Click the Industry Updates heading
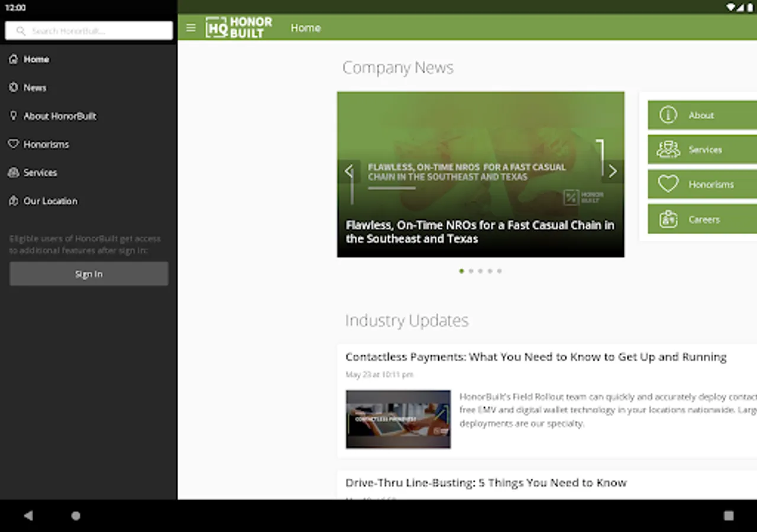The width and height of the screenshot is (757, 532). (407, 320)
